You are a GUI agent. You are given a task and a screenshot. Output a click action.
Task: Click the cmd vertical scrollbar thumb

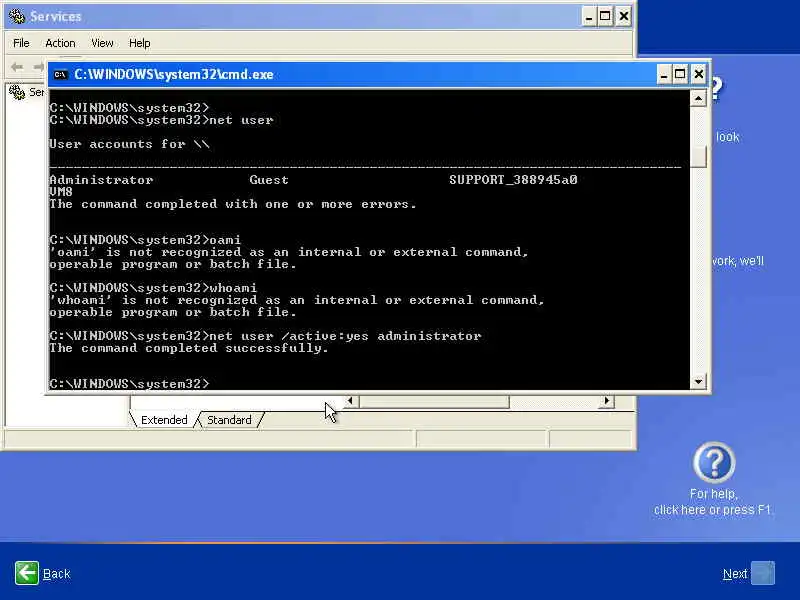(698, 157)
